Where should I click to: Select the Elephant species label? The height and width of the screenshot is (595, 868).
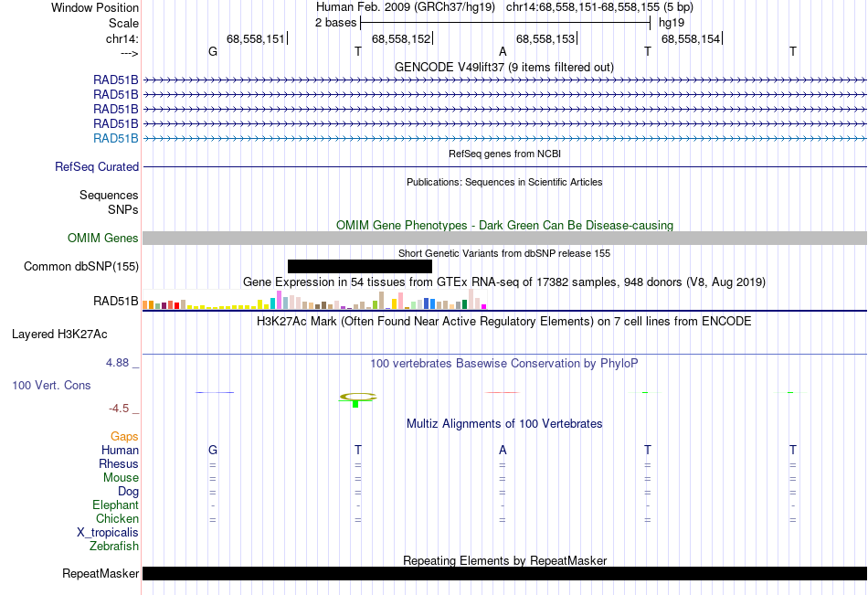116,505
